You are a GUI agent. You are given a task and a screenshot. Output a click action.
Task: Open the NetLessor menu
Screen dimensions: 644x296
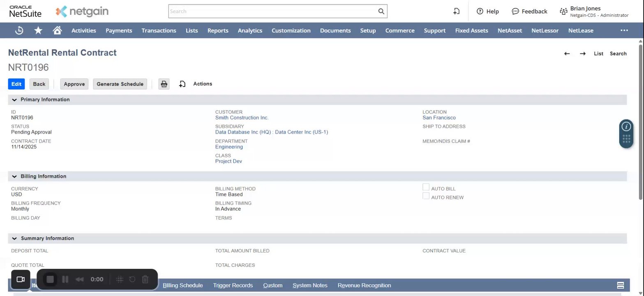(x=545, y=30)
